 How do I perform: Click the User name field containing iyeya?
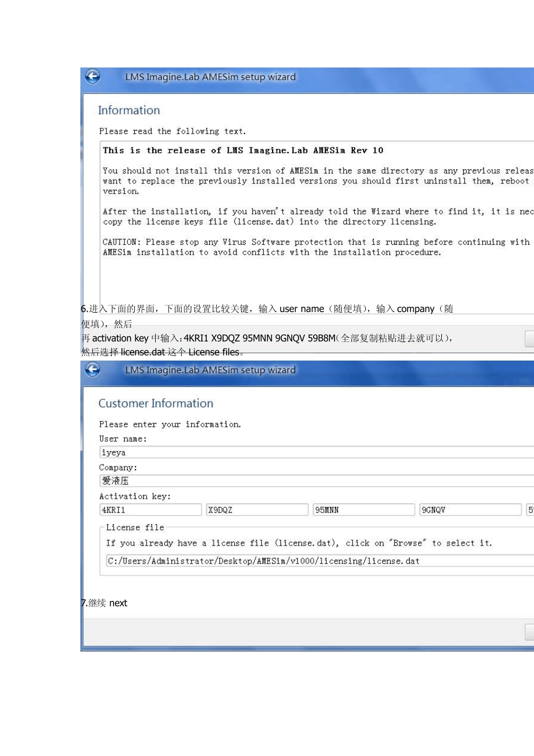point(316,452)
